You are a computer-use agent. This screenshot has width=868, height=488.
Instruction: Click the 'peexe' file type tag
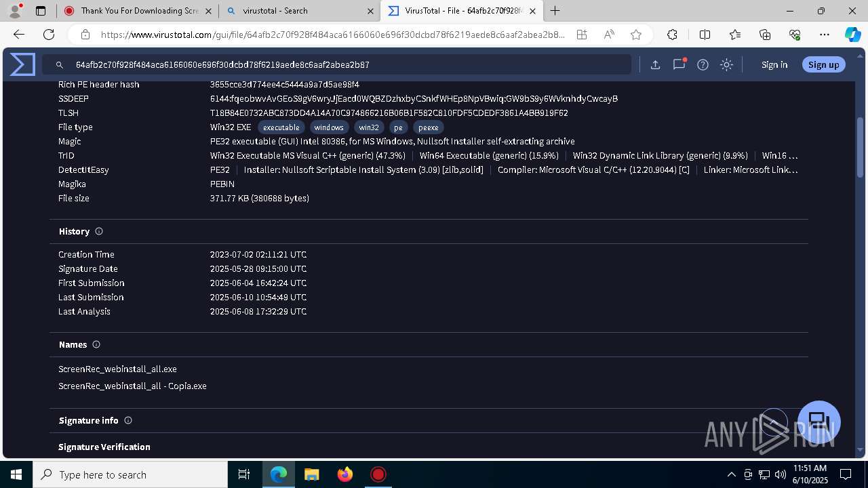coord(429,127)
